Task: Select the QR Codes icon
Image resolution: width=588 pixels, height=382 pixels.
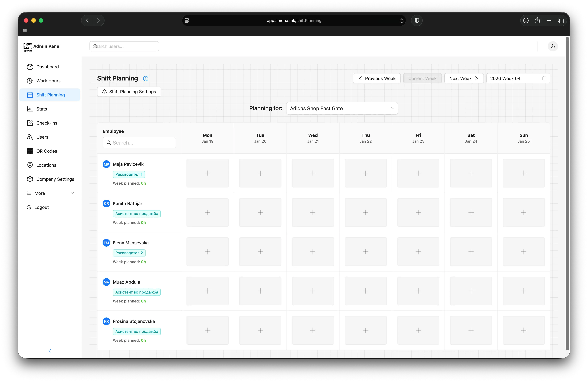Action: click(x=30, y=151)
